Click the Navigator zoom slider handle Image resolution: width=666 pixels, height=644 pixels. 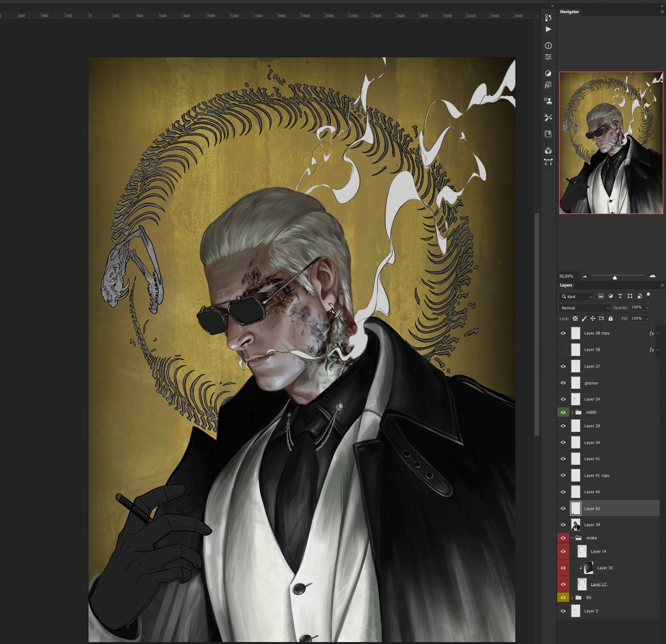[614, 277]
